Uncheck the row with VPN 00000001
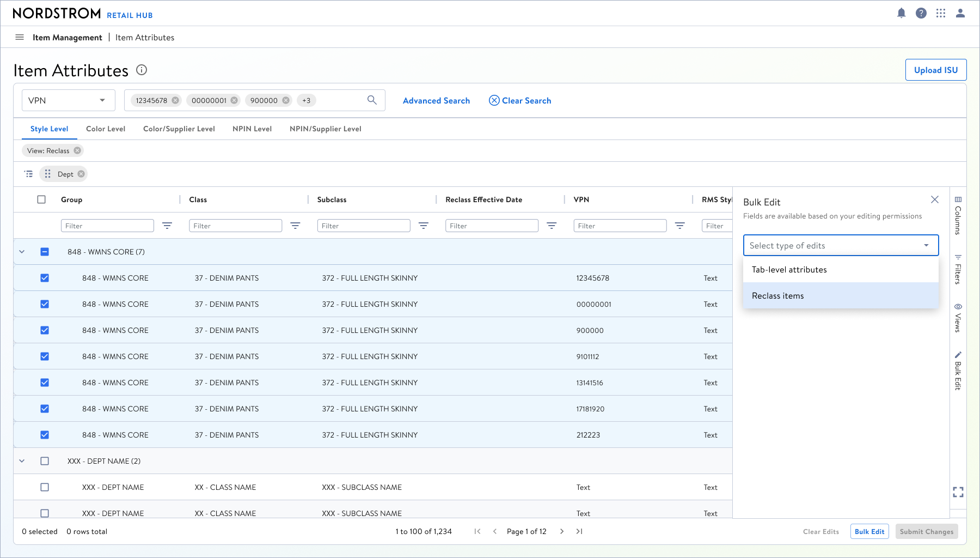 tap(45, 304)
